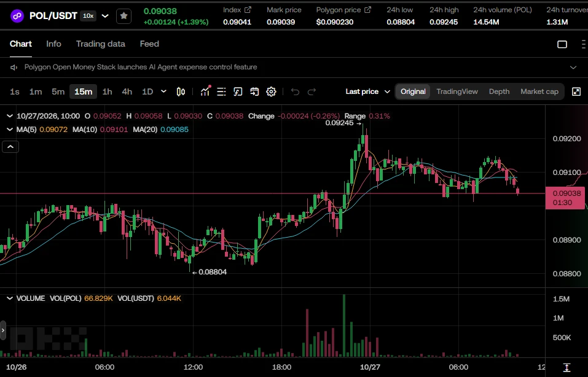Click the undo arrow in chart toolbar
The height and width of the screenshot is (377, 588).
click(x=295, y=92)
